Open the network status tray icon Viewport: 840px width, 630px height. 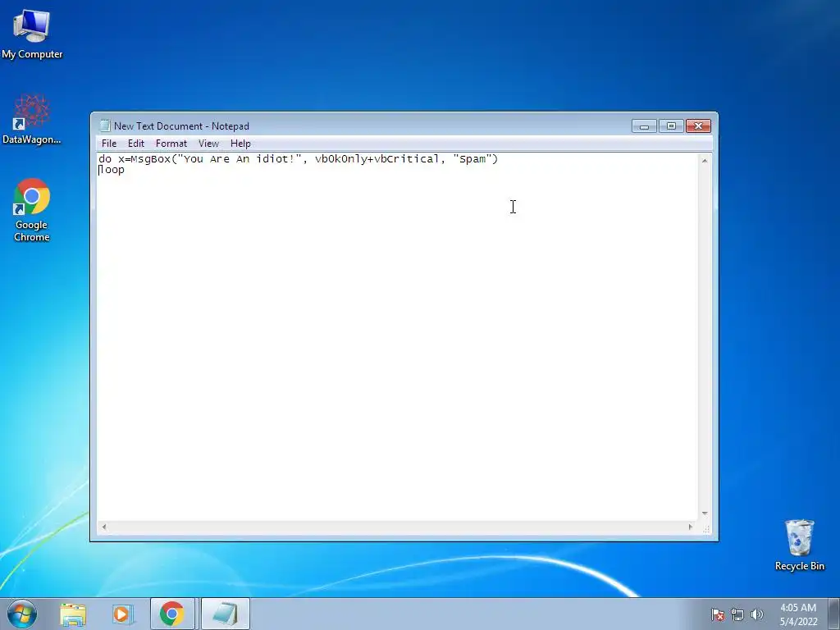[737, 614]
